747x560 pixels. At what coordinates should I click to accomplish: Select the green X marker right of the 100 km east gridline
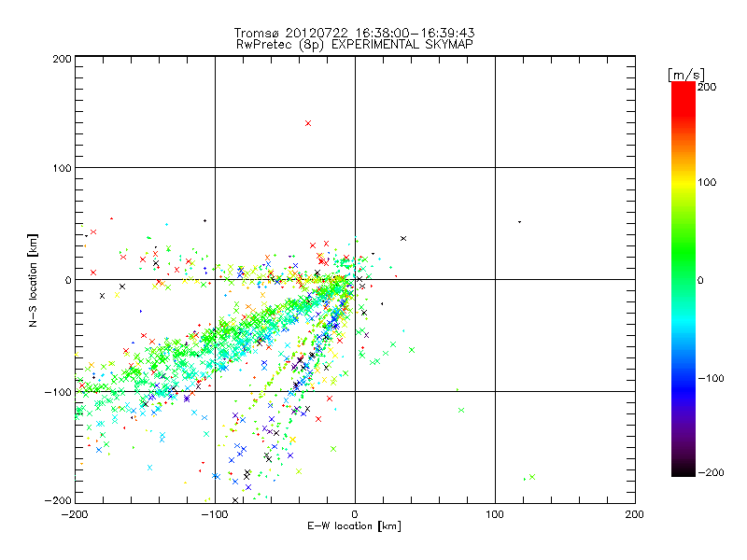click(x=532, y=477)
